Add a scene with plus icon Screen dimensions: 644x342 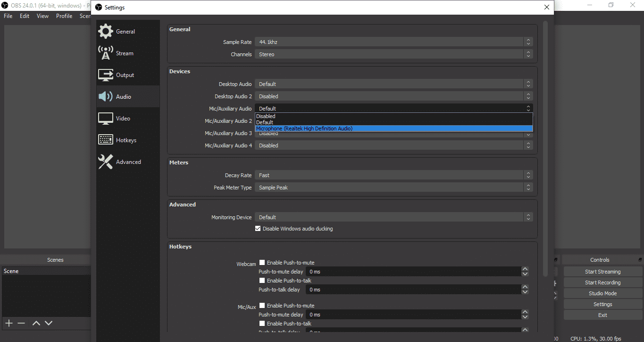coord(9,323)
